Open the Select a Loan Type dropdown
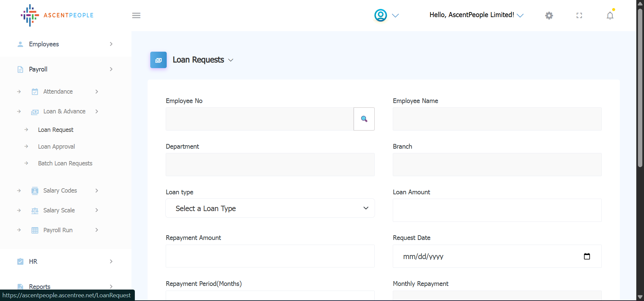Image resolution: width=644 pixels, height=301 pixels. coord(270,208)
